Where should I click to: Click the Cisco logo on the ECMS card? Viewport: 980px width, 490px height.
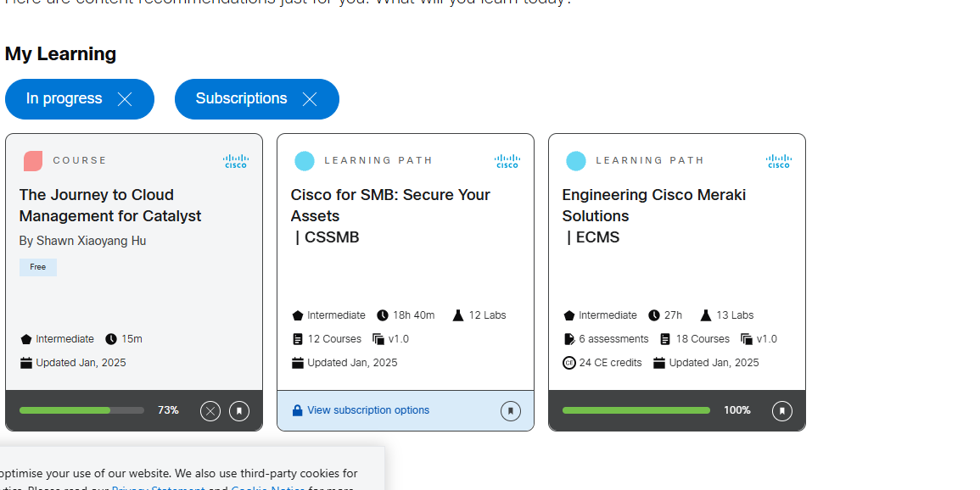click(778, 161)
